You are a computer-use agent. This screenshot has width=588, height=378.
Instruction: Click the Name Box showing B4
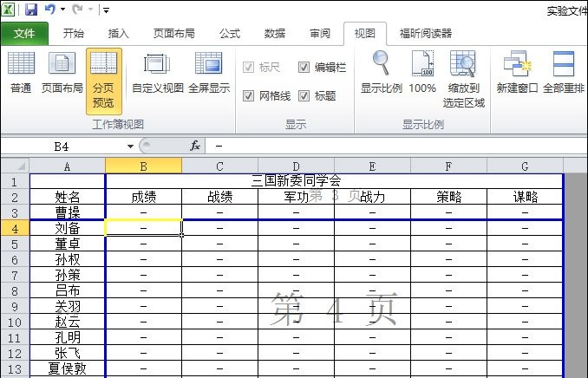62,147
